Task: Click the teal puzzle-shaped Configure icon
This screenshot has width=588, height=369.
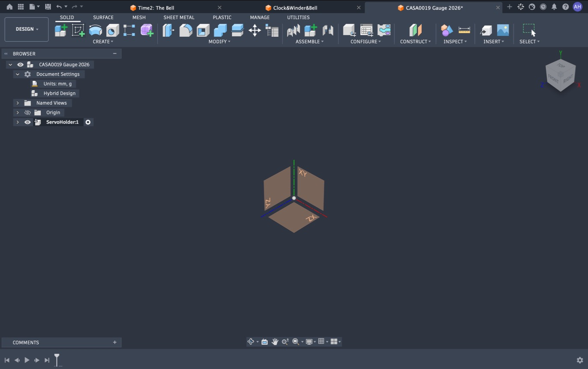Action: click(x=384, y=30)
